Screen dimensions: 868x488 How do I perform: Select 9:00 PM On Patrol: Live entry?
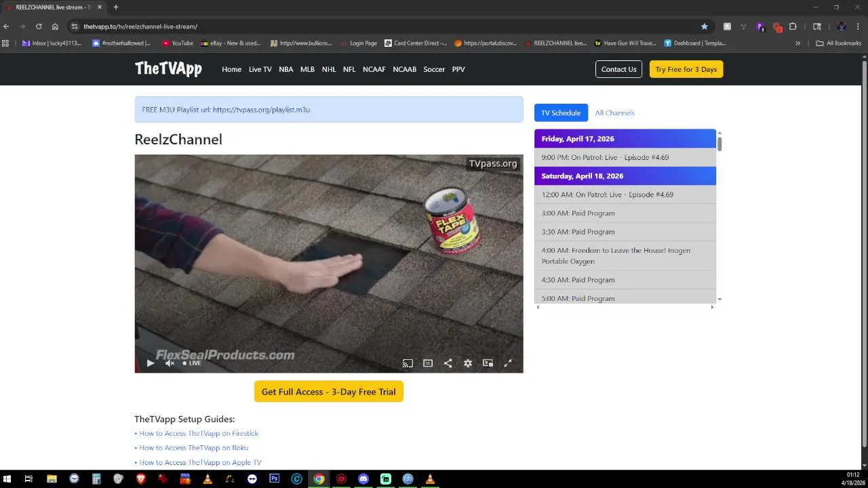tap(625, 157)
